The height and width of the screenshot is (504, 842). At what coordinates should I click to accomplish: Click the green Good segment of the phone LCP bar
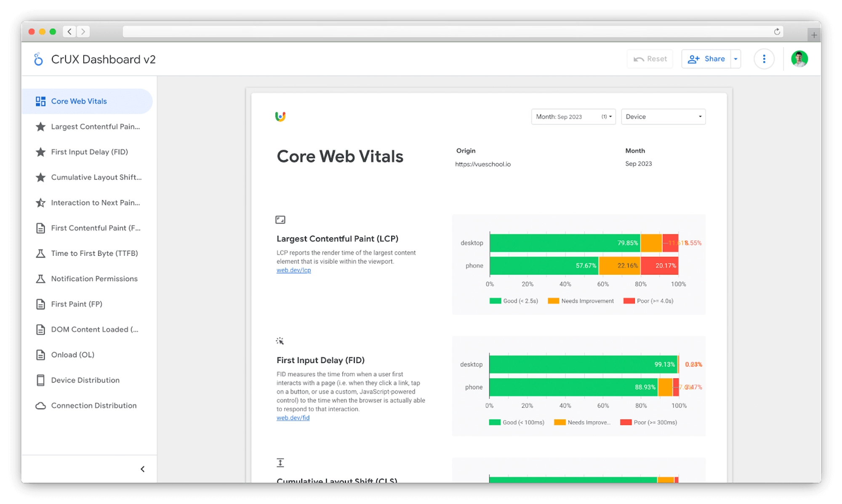click(x=543, y=265)
